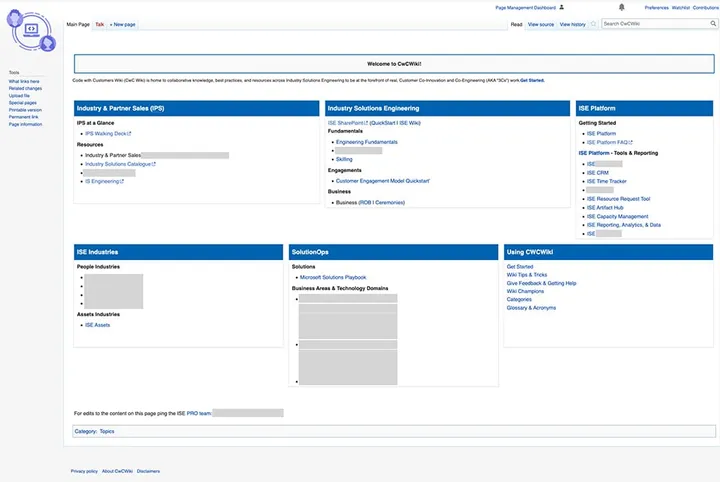Open What links here in Tools sidebar
The width and height of the screenshot is (720, 482).
pos(24,81)
